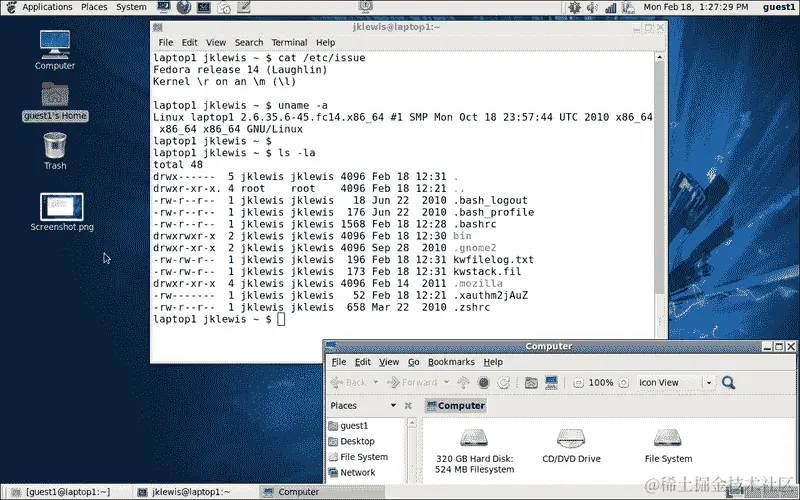
Task: Open Computer window Help menu
Action: (493, 362)
